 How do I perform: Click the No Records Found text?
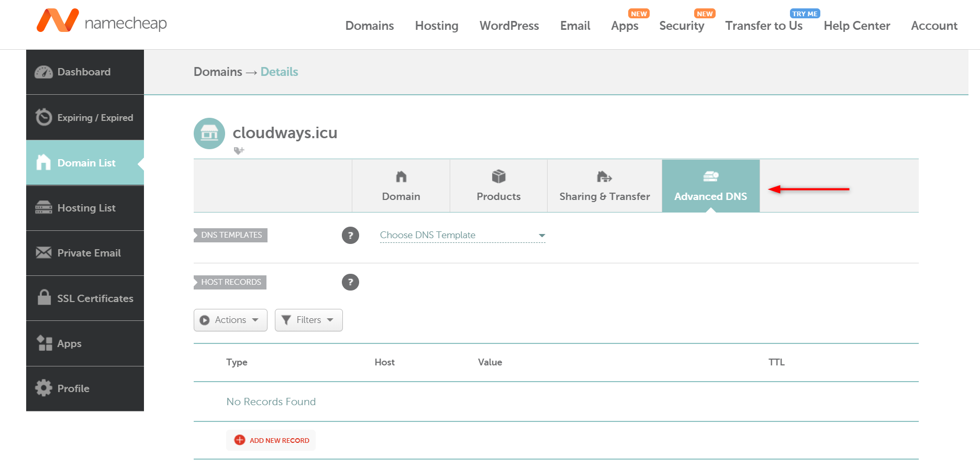tap(271, 402)
